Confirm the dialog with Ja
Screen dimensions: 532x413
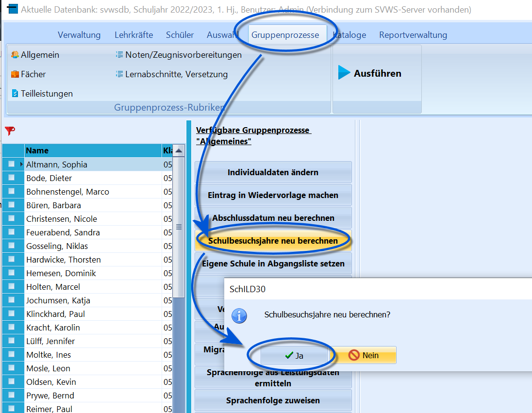click(294, 355)
